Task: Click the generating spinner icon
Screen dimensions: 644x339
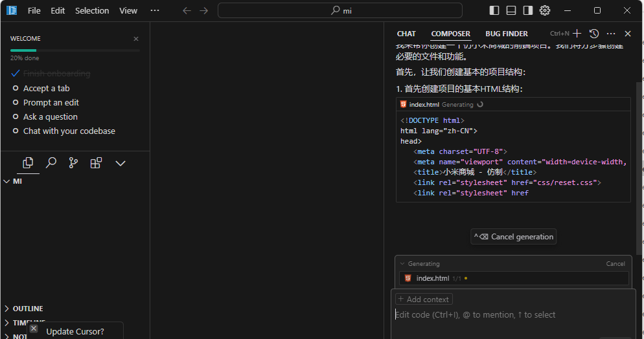Action: coord(479,105)
